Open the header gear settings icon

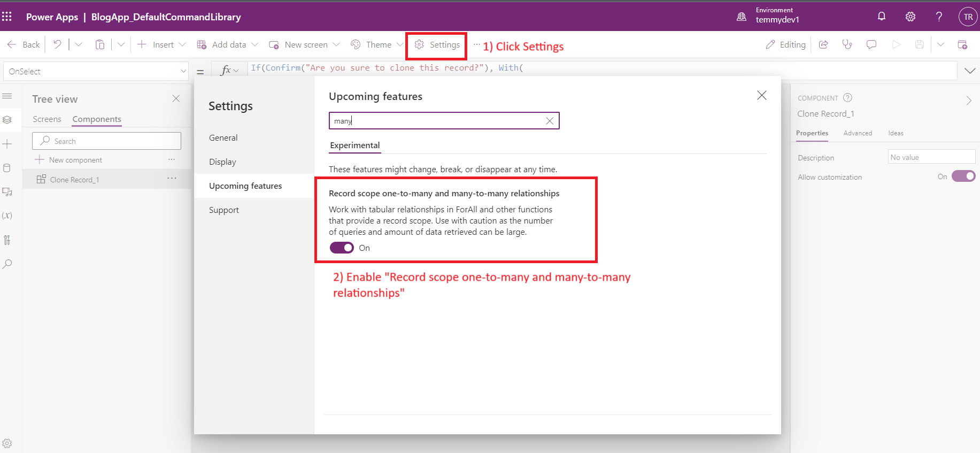(910, 17)
